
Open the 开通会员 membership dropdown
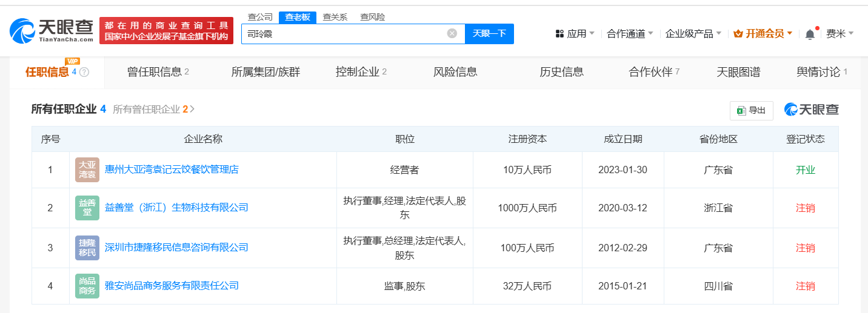coord(763,33)
